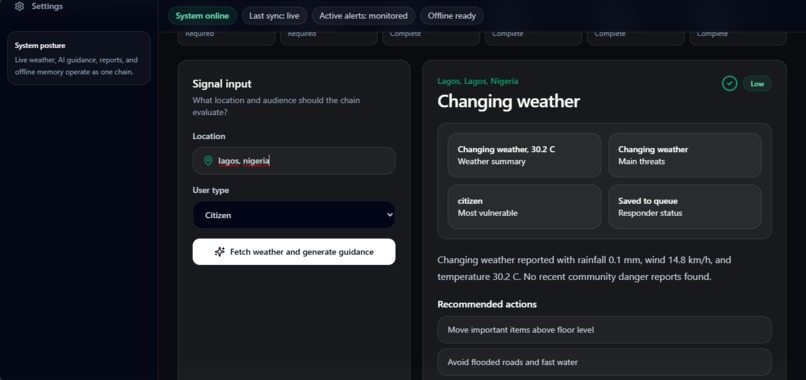Click the weather report summary paragraph

point(584,268)
